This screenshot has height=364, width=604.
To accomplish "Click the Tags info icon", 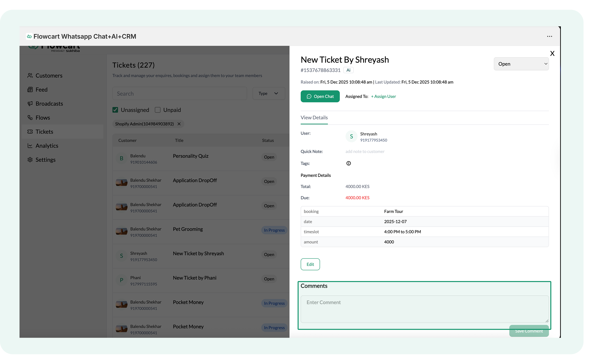I will 348,163.
